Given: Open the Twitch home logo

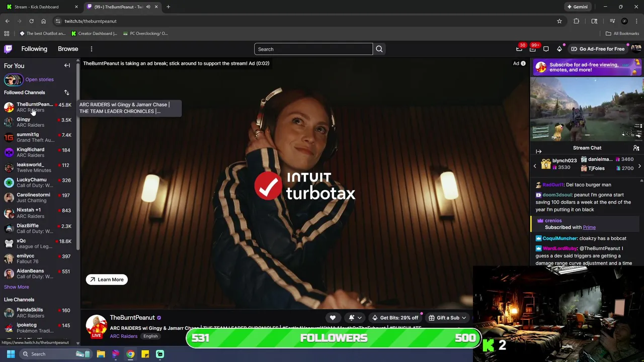Looking at the screenshot, I should tap(8, 49).
